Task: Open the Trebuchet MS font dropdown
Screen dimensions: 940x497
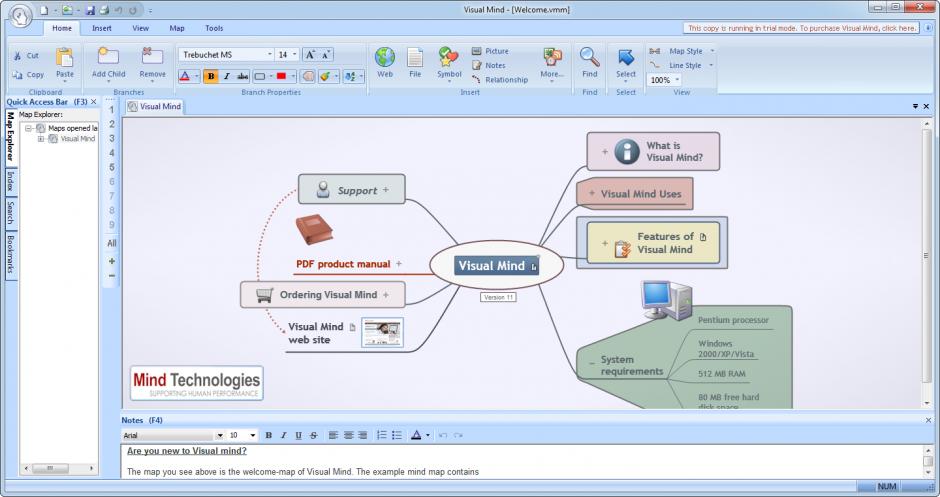Action: (x=269, y=55)
